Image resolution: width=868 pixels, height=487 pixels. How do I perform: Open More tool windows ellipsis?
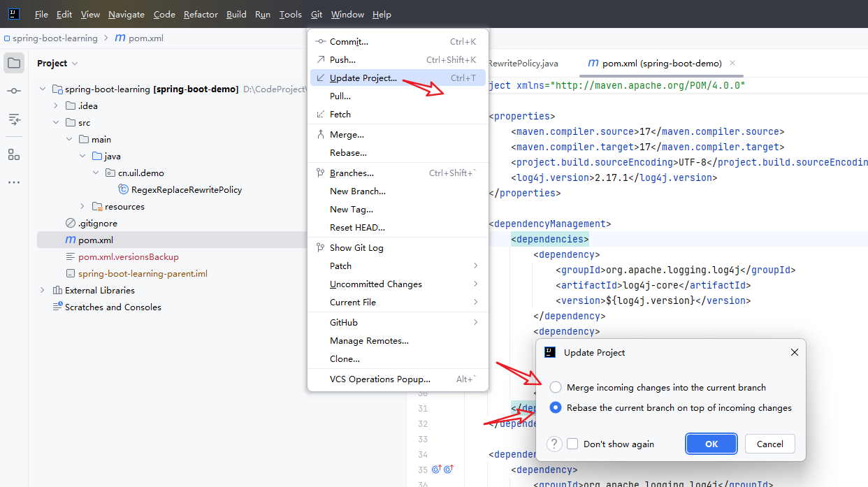[x=14, y=182]
